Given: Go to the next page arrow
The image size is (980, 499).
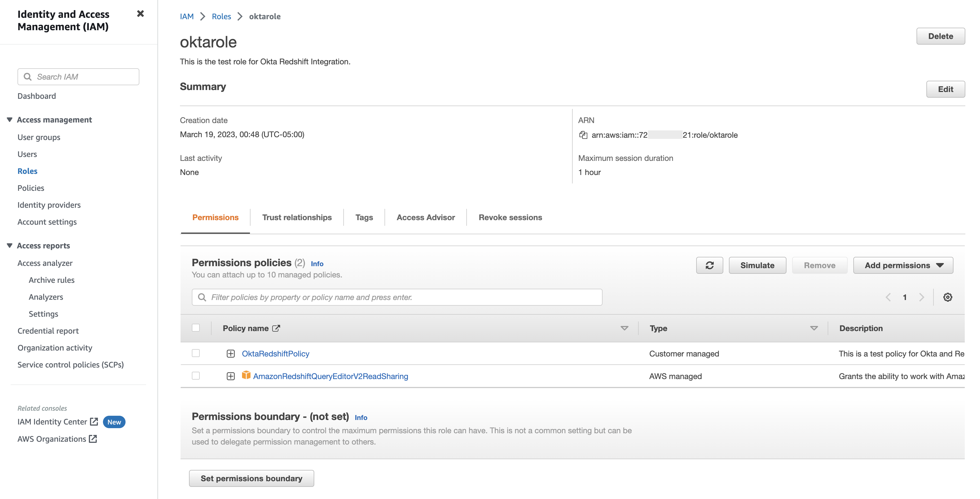Looking at the screenshot, I should [x=921, y=297].
